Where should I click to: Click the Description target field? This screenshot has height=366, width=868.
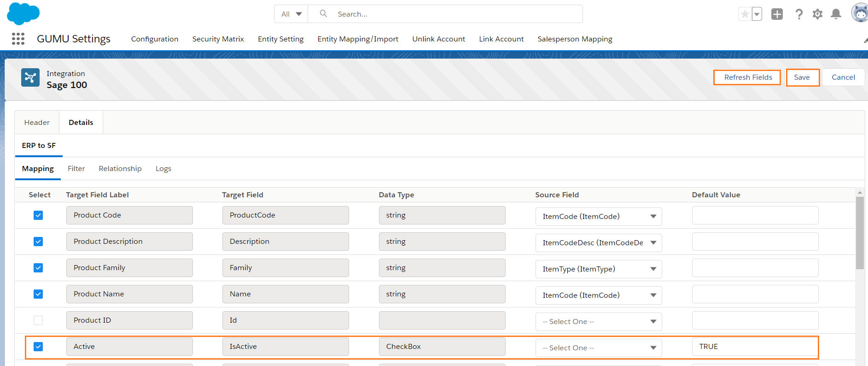pos(285,242)
